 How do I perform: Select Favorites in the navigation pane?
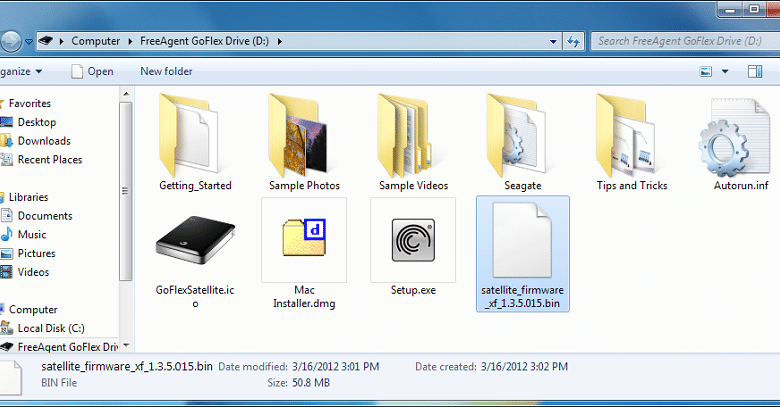pyautogui.click(x=30, y=103)
